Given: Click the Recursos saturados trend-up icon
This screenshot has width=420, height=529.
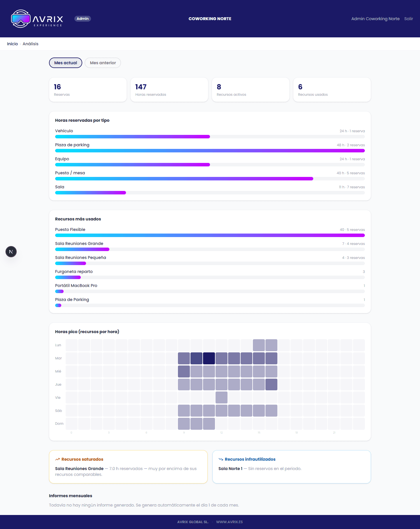Looking at the screenshot, I should [57, 459].
